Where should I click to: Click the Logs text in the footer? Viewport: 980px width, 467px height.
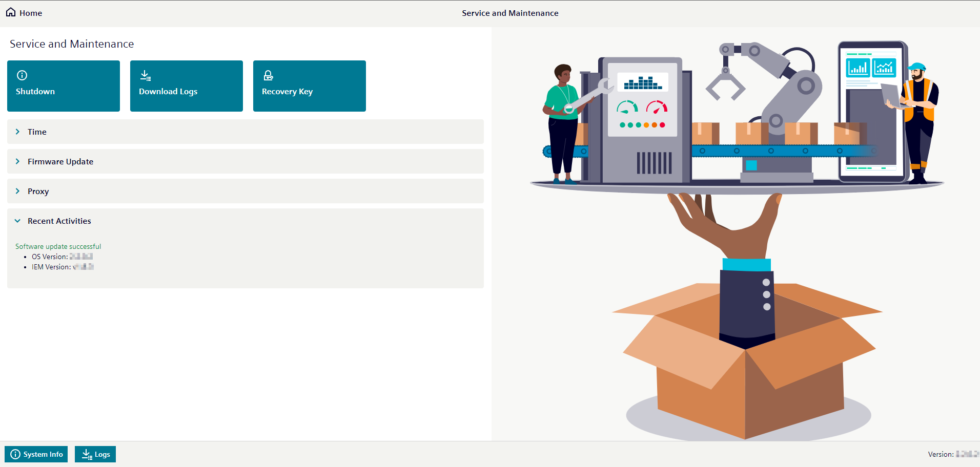tap(103, 454)
